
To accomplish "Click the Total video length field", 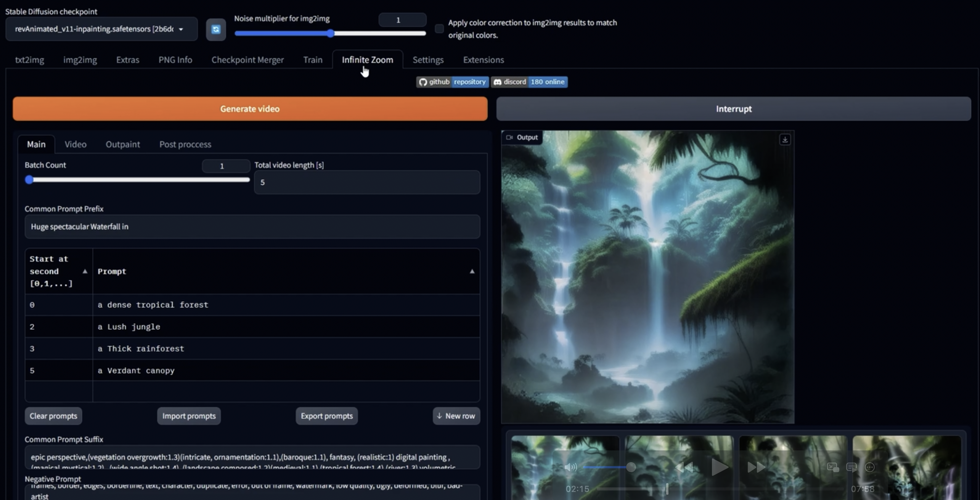I will pos(367,182).
